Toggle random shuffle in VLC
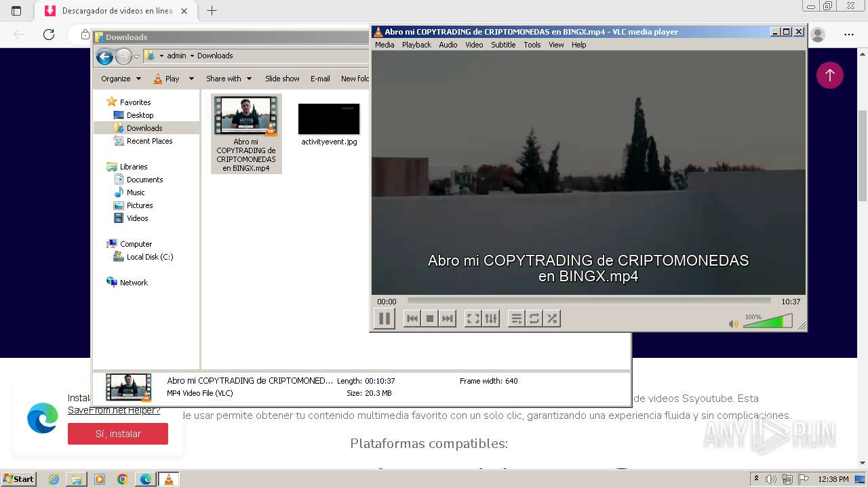The height and width of the screenshot is (488, 868). tap(552, 319)
